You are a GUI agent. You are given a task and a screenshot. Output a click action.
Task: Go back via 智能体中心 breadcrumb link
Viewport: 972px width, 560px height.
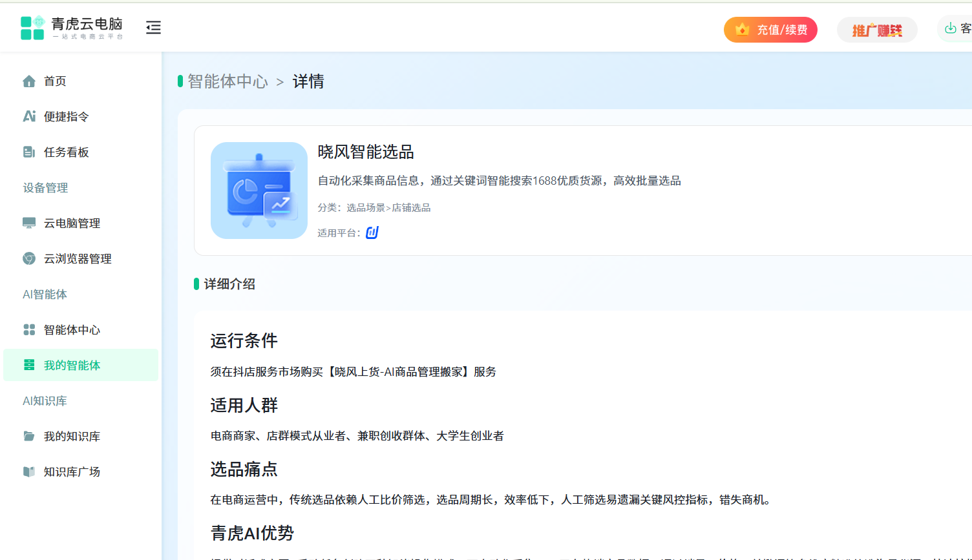pos(227,81)
